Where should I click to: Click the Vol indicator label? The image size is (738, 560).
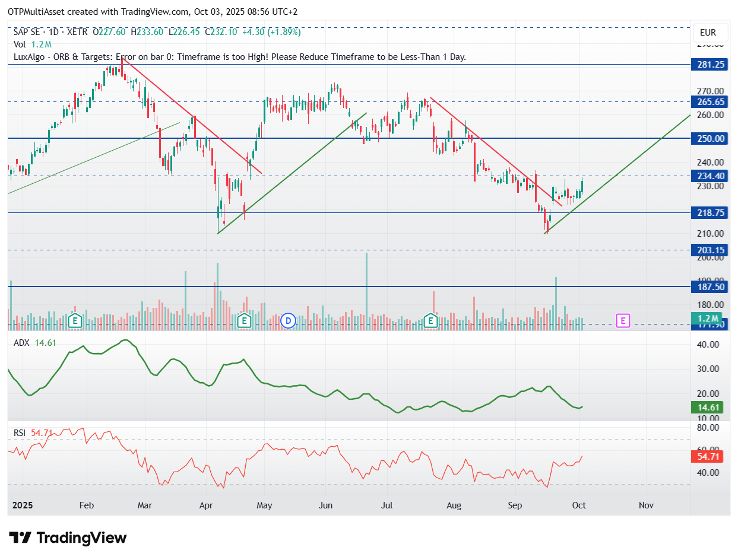20,44
